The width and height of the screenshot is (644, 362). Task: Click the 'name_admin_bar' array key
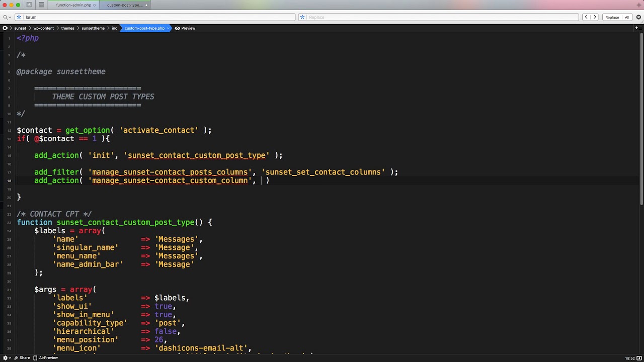pos(88,264)
